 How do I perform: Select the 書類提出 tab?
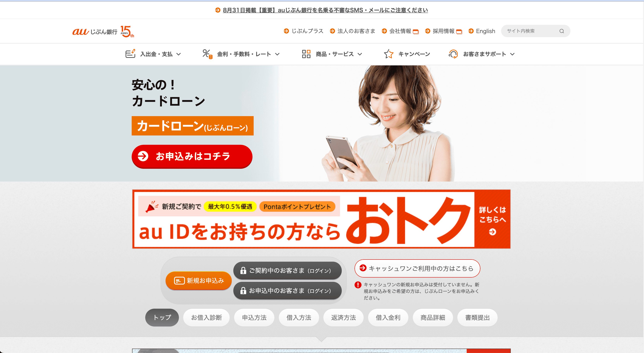pyautogui.click(x=477, y=317)
